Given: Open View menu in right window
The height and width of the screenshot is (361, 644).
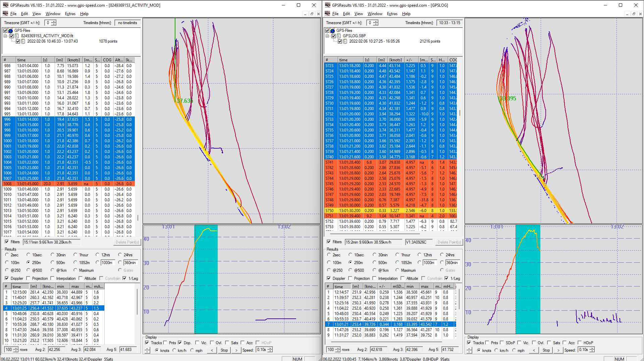Looking at the screenshot, I should (x=359, y=14).
